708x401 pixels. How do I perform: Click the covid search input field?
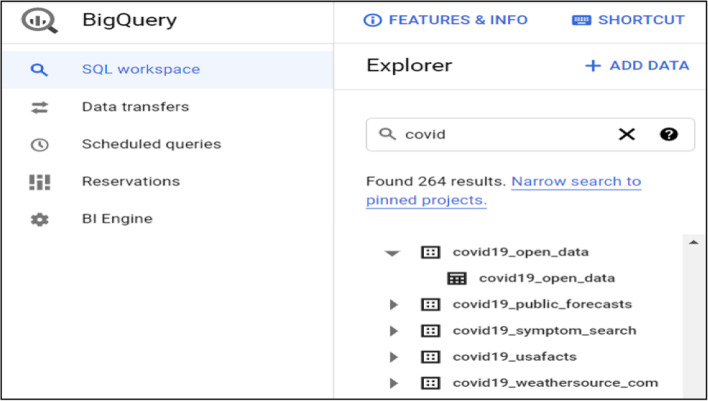coord(500,134)
